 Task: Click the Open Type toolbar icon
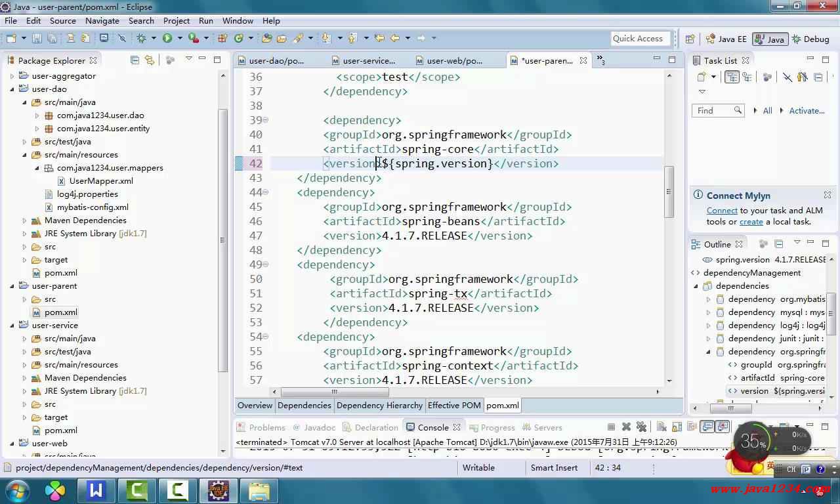(x=267, y=39)
